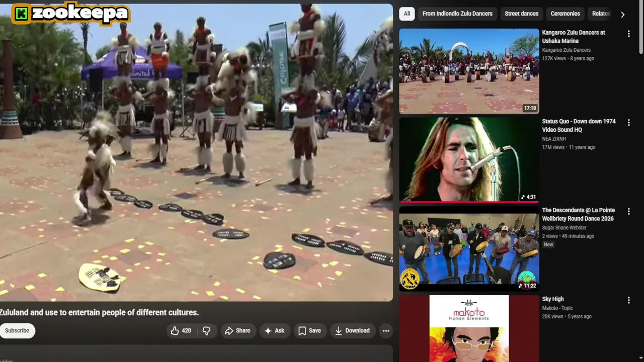Save the video to a playlist
Screen dimensions: 644x362
tap(309, 330)
